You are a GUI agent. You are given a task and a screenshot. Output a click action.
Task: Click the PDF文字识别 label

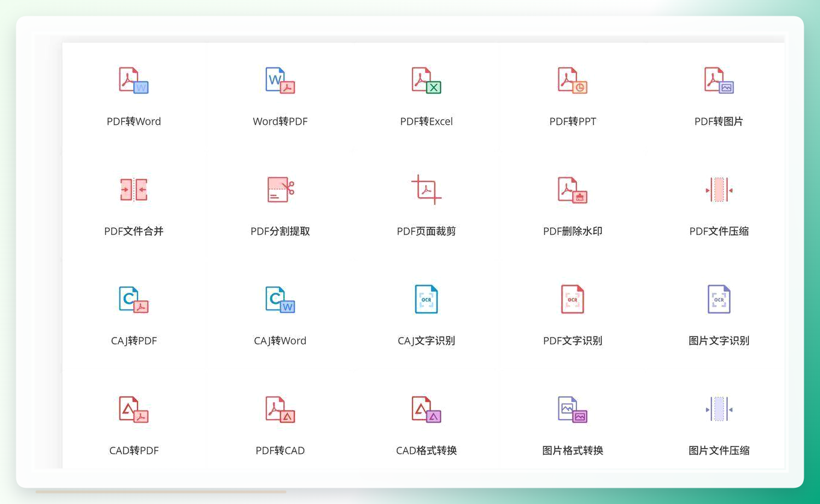(573, 341)
